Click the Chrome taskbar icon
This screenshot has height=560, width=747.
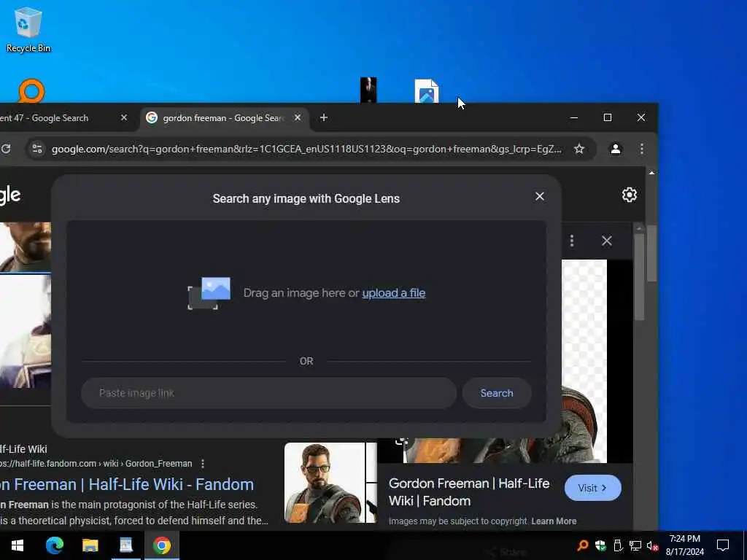(x=161, y=545)
